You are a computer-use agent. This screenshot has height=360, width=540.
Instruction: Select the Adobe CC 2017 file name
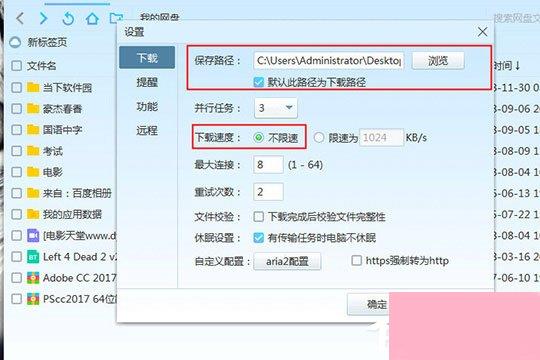(80, 278)
